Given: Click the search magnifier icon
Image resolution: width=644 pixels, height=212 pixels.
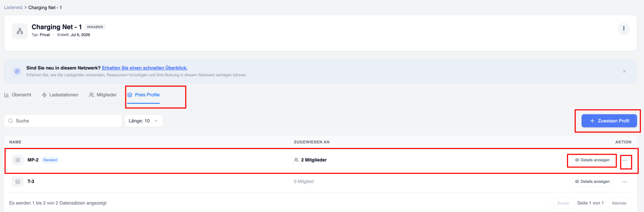Looking at the screenshot, I should tap(11, 121).
